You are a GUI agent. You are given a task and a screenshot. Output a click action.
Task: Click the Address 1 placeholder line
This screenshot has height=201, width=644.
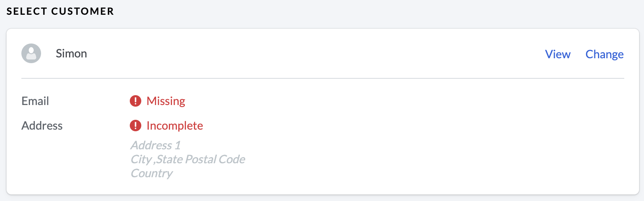click(155, 145)
